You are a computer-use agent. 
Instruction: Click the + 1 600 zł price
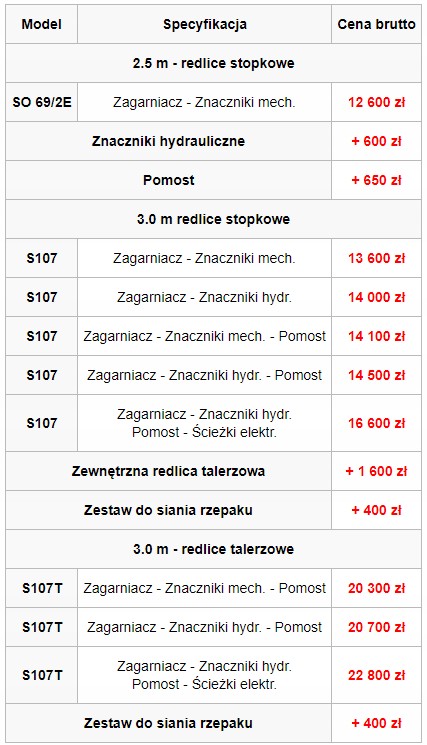click(376, 471)
